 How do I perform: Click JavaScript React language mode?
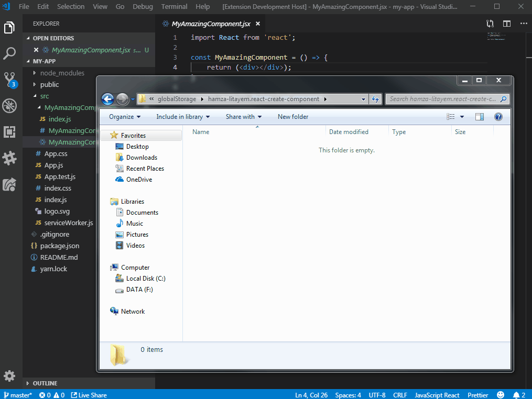437,395
